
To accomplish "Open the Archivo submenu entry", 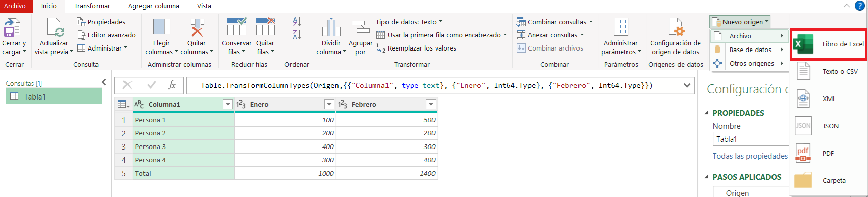I will 749,36.
